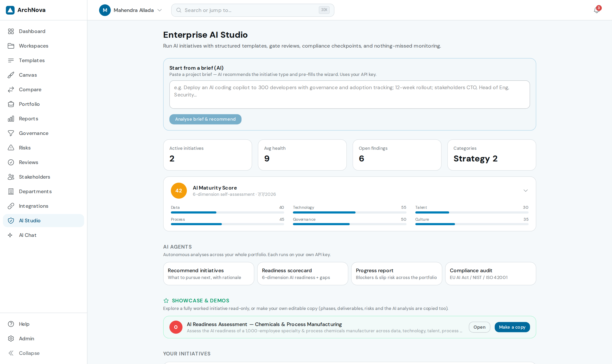Viewport: 612px width, 364px height.
Task: Click the AI Readiness Assessment title text
Action: coord(264,324)
